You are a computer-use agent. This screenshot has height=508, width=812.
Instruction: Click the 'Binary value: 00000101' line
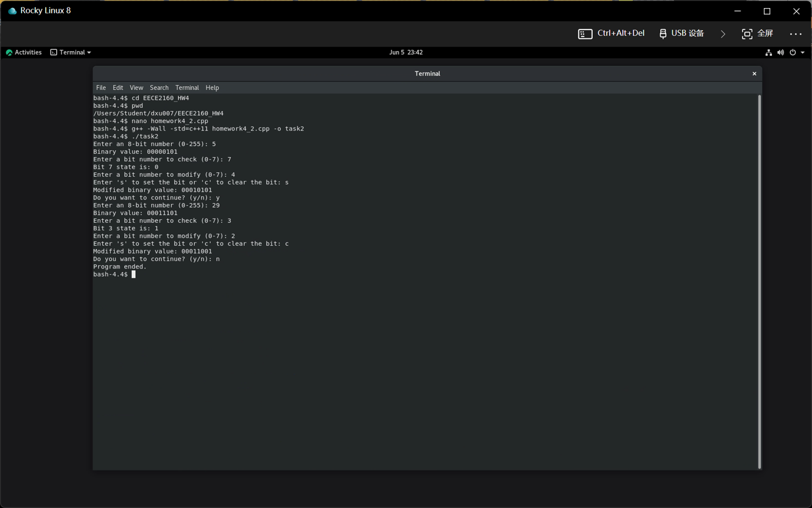click(135, 152)
